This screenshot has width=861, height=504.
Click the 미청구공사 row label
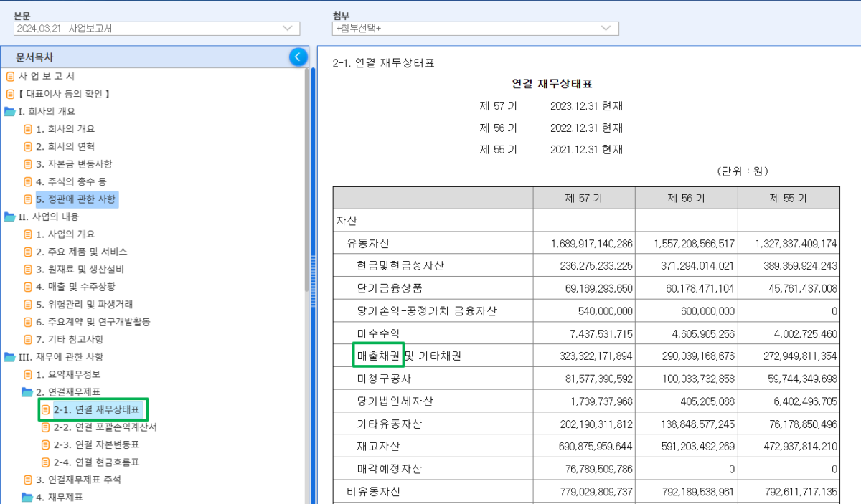(x=384, y=379)
